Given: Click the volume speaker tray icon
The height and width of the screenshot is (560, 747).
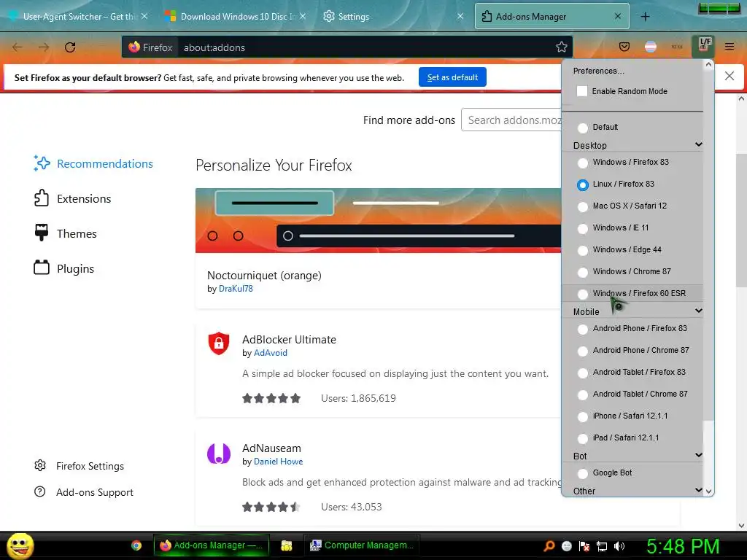Looking at the screenshot, I should point(619,546).
